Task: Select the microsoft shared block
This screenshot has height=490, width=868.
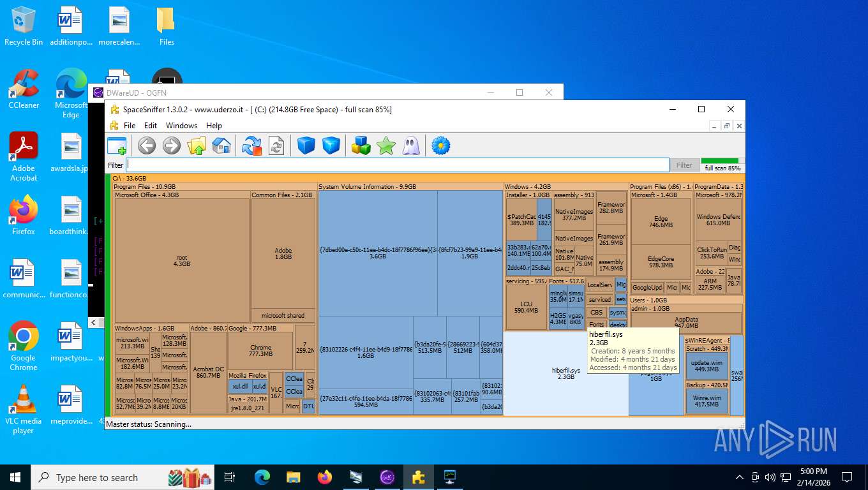Action: (x=283, y=316)
